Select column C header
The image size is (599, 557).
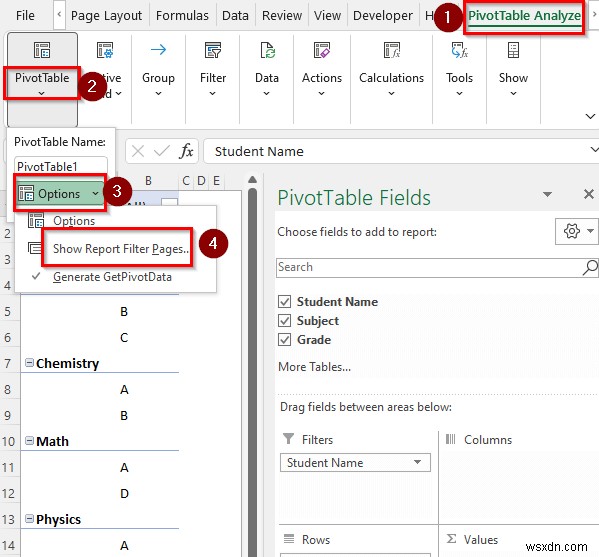point(186,181)
